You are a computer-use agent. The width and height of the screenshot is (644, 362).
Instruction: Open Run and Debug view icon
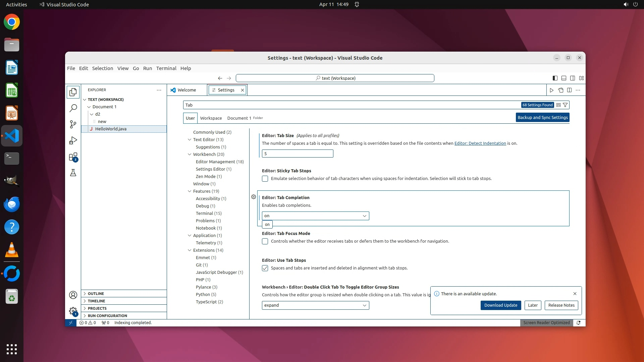73,140
